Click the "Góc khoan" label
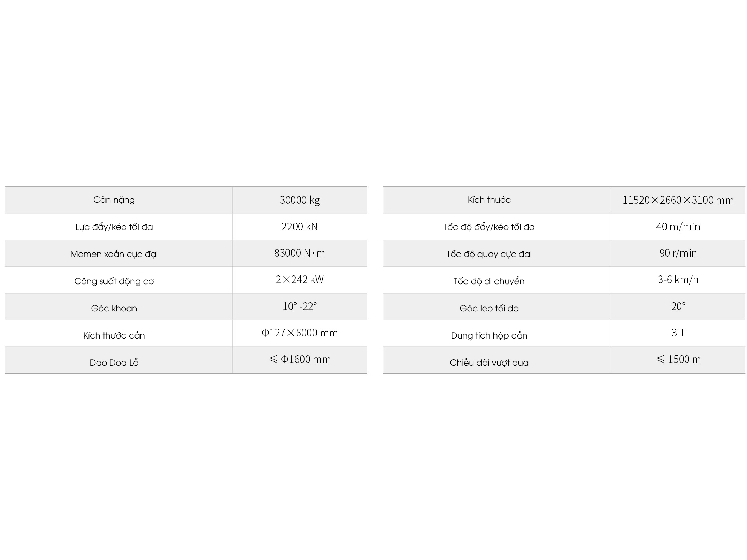 [114, 309]
